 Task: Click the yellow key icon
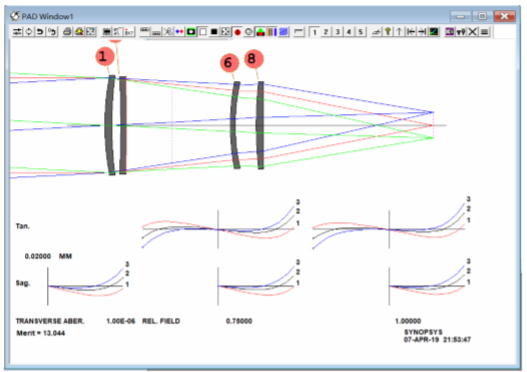tap(388, 32)
